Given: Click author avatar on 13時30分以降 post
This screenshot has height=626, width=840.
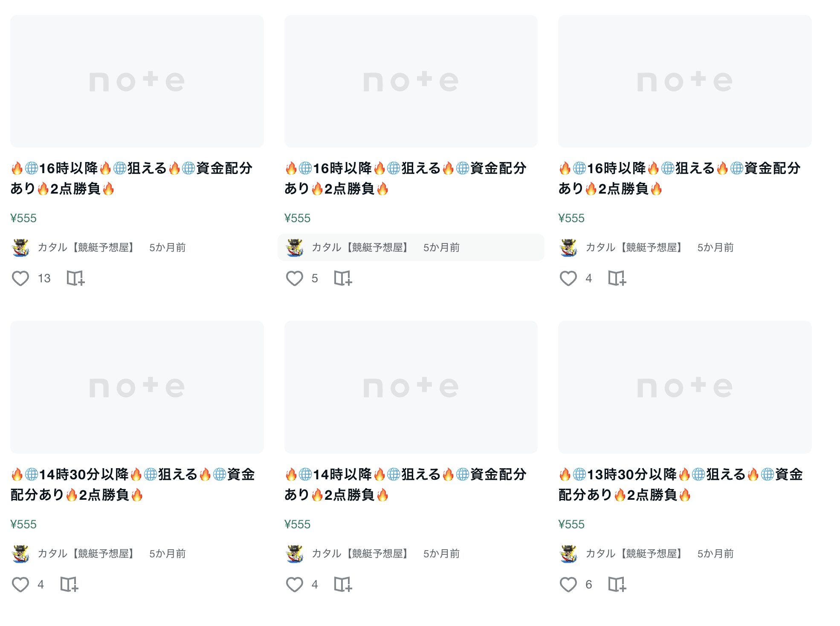Looking at the screenshot, I should pos(568,554).
